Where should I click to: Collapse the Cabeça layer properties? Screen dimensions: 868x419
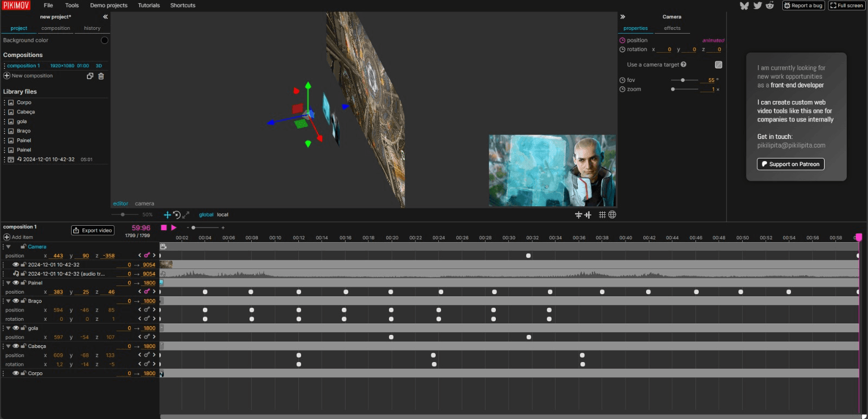tap(8, 346)
